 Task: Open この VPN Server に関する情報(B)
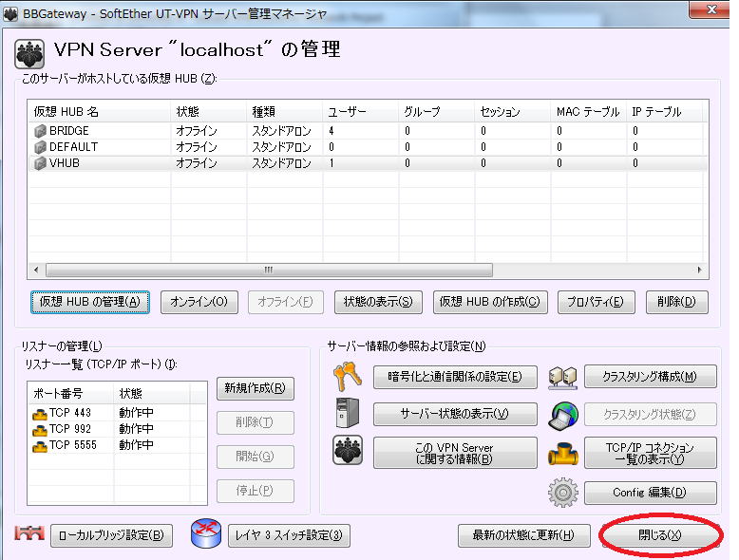(x=455, y=453)
